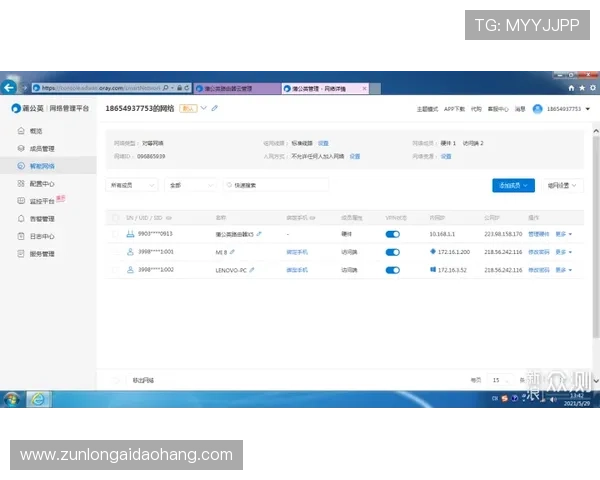Click the eye icon beside SN / UID header
Screen dimensions: 600x480
pyautogui.click(x=169, y=218)
